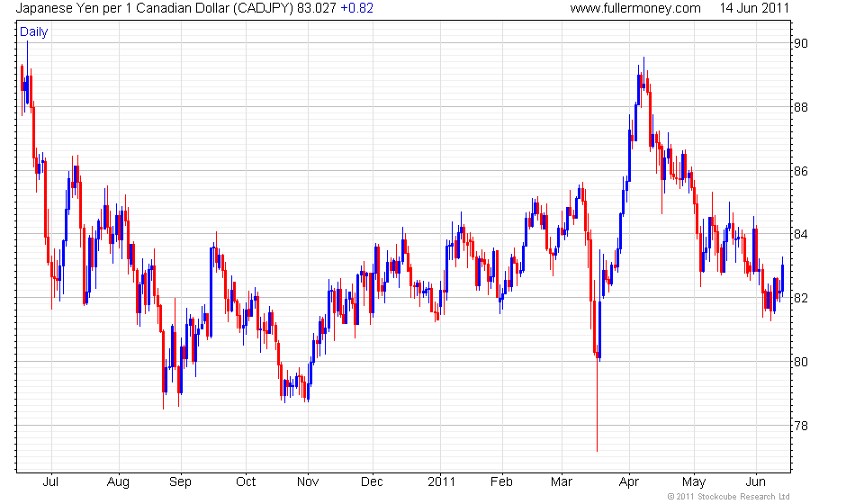Click the 88 price axis label
This screenshot has width=864, height=504.
tap(801, 107)
